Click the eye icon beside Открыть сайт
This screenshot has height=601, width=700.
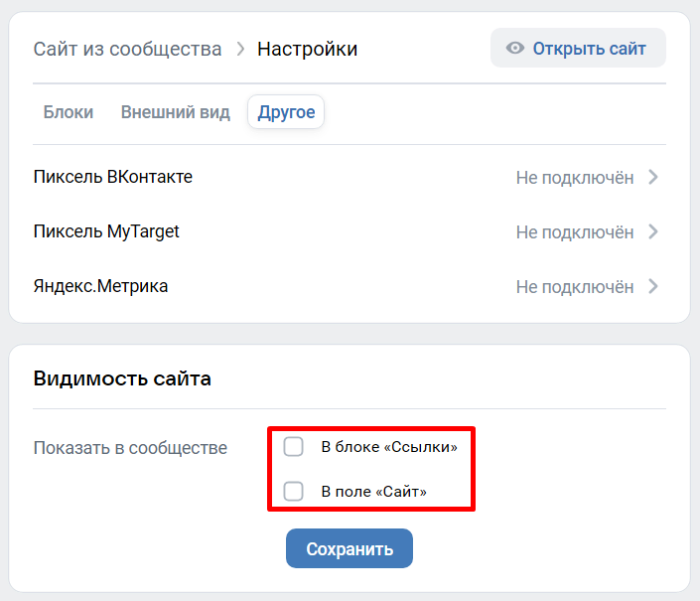[514, 48]
